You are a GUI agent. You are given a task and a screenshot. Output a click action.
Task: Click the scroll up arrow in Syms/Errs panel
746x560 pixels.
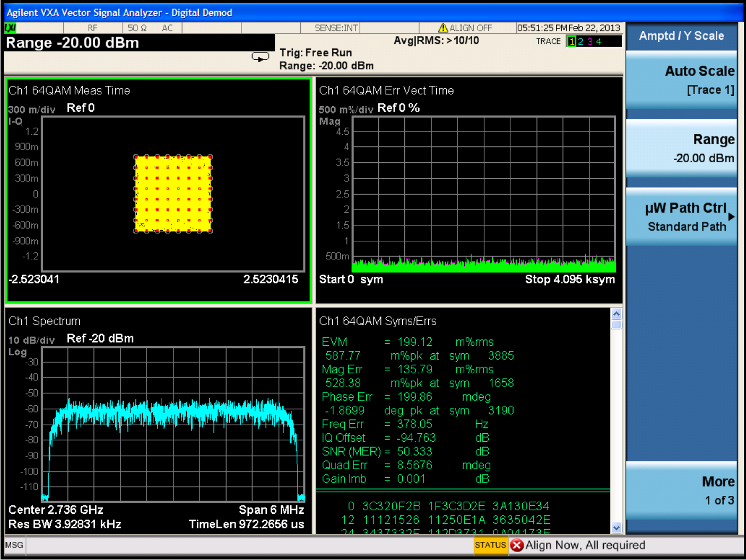[x=617, y=313]
